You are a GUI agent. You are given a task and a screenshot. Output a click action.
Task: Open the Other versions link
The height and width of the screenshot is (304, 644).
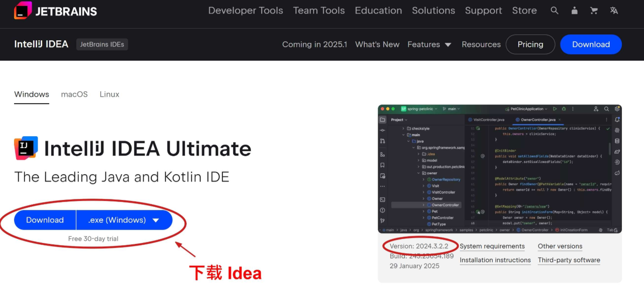[560, 247]
